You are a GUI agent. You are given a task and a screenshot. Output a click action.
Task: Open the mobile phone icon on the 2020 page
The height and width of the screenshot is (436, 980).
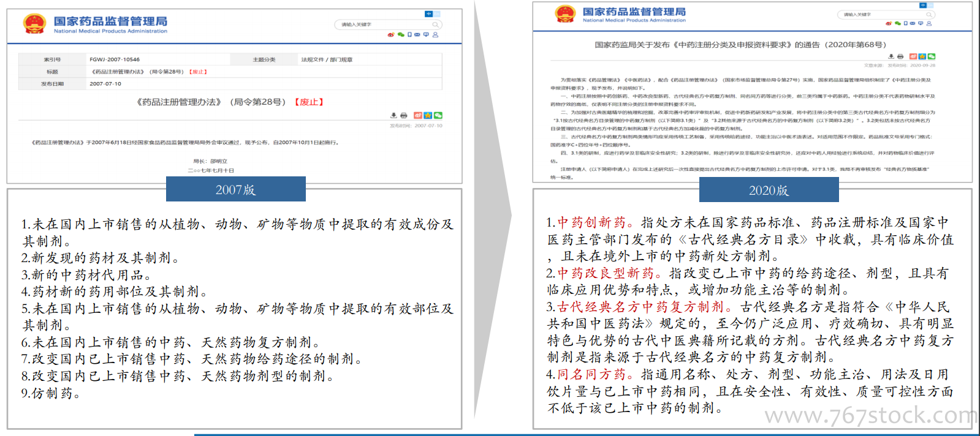point(906,23)
